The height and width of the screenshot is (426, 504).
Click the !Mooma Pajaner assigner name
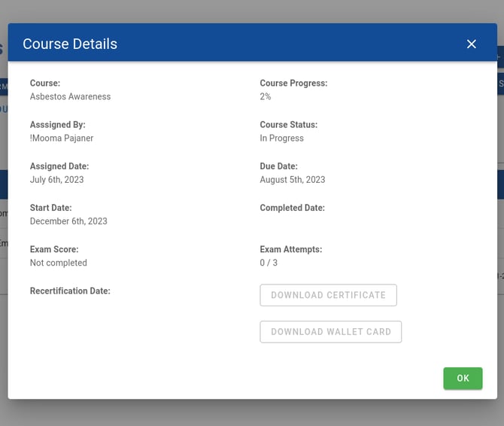coord(62,138)
